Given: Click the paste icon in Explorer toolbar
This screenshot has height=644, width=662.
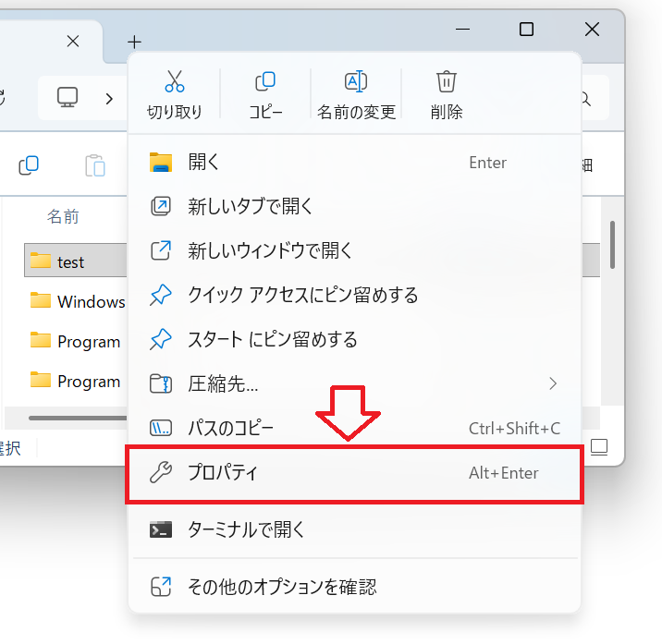Looking at the screenshot, I should 95,165.
